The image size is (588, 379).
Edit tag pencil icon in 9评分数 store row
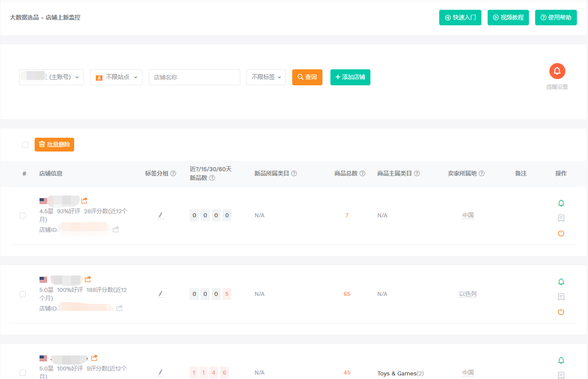coord(161,372)
